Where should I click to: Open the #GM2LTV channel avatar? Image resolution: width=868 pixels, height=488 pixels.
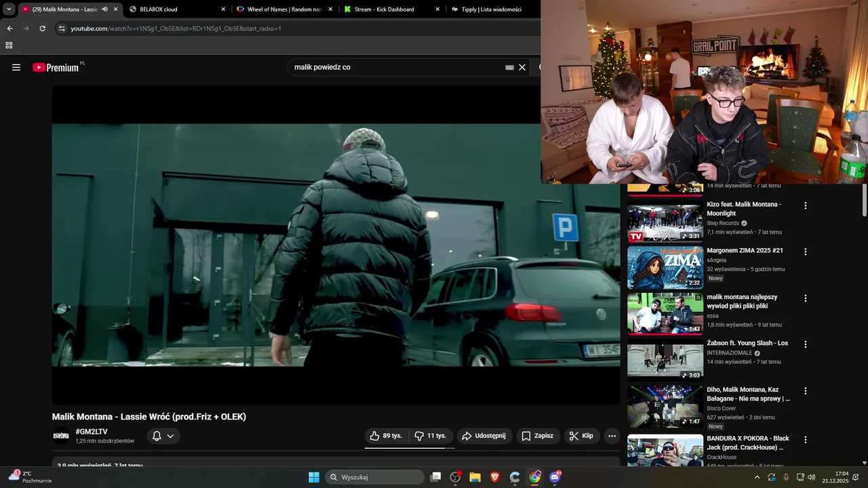tap(61, 436)
